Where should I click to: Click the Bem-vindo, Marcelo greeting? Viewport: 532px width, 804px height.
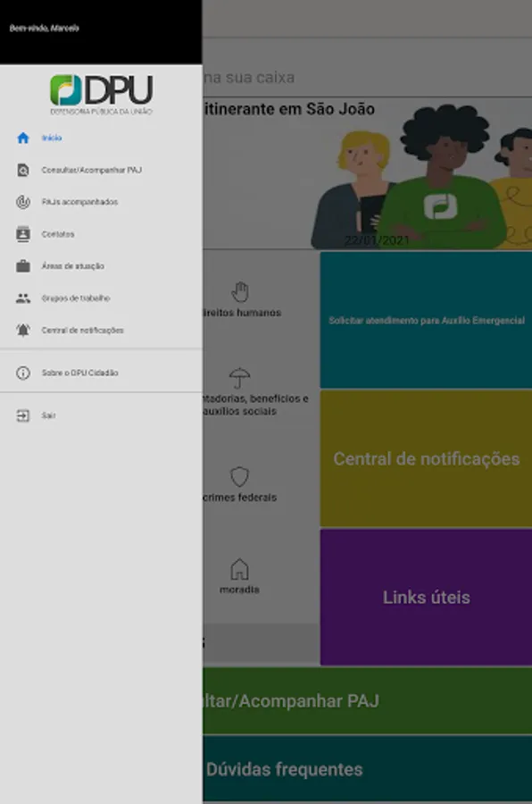pos(44,29)
